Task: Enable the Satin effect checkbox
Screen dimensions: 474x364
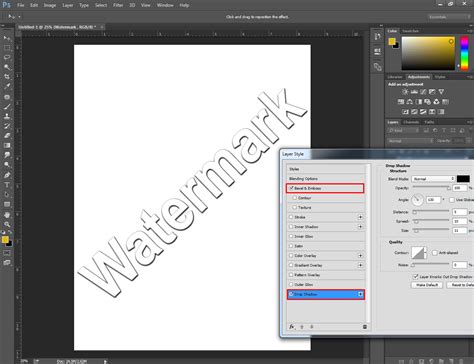Action: tap(291, 246)
